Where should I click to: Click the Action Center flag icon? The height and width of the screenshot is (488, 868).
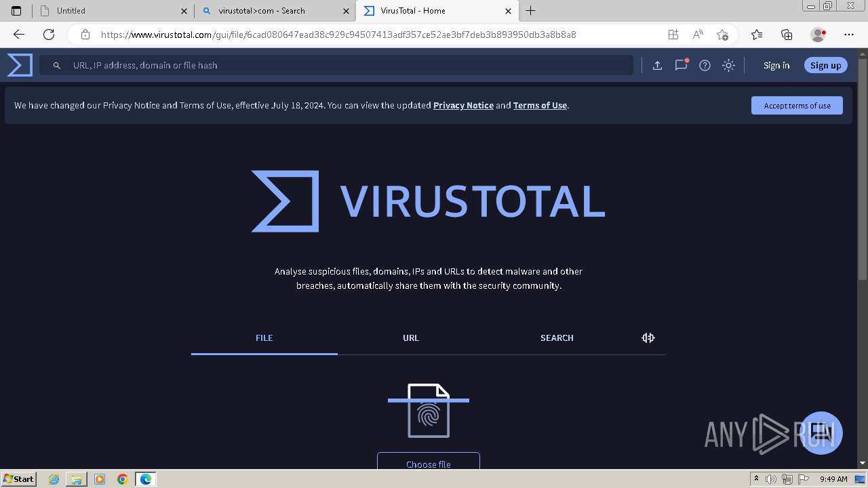coord(802,479)
